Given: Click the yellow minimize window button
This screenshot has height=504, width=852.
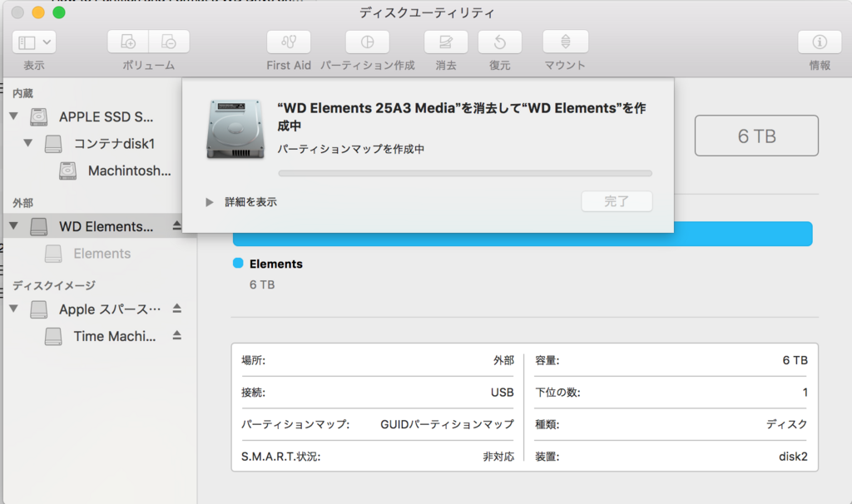Looking at the screenshot, I should (x=38, y=12).
